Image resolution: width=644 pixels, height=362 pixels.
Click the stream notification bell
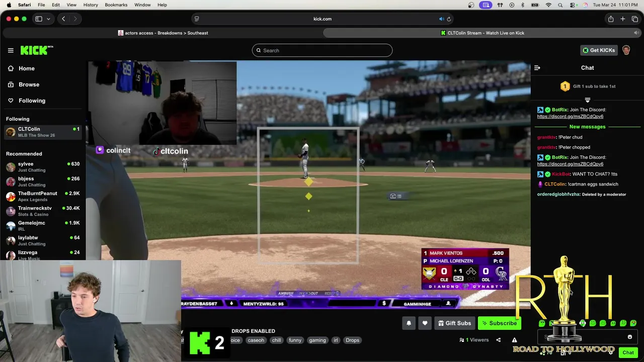click(409, 323)
